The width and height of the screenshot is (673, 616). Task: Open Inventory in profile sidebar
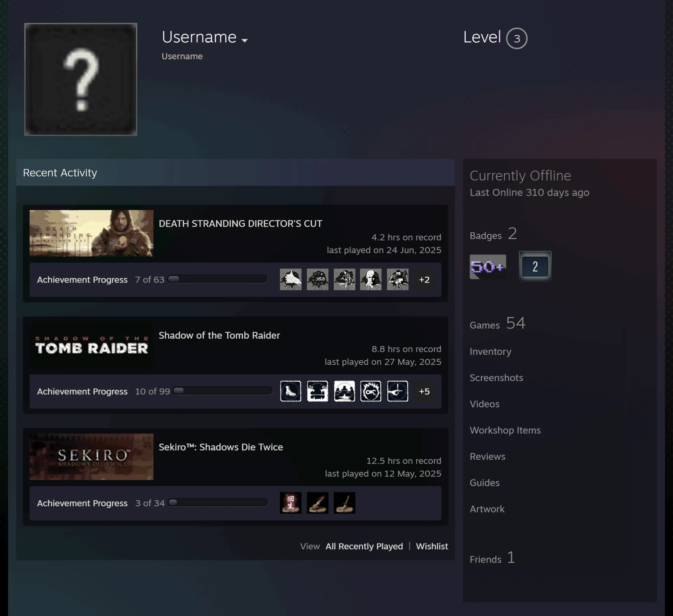490,351
